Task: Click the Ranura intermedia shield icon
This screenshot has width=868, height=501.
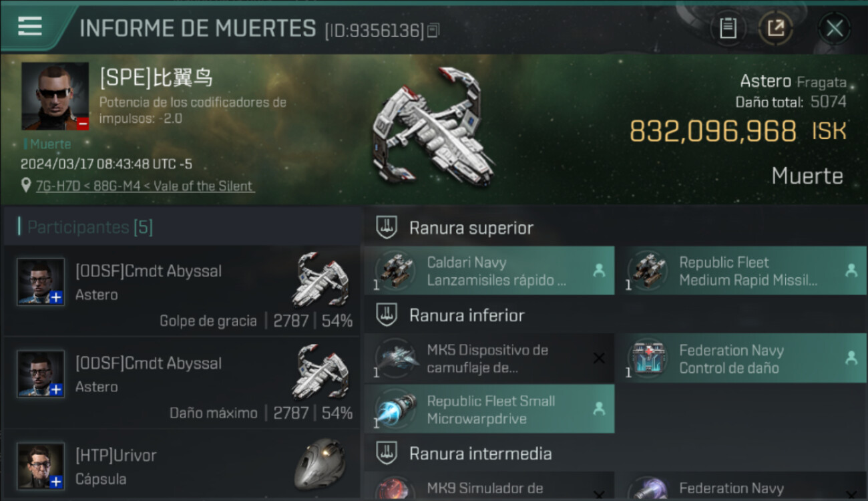Action: point(387,453)
